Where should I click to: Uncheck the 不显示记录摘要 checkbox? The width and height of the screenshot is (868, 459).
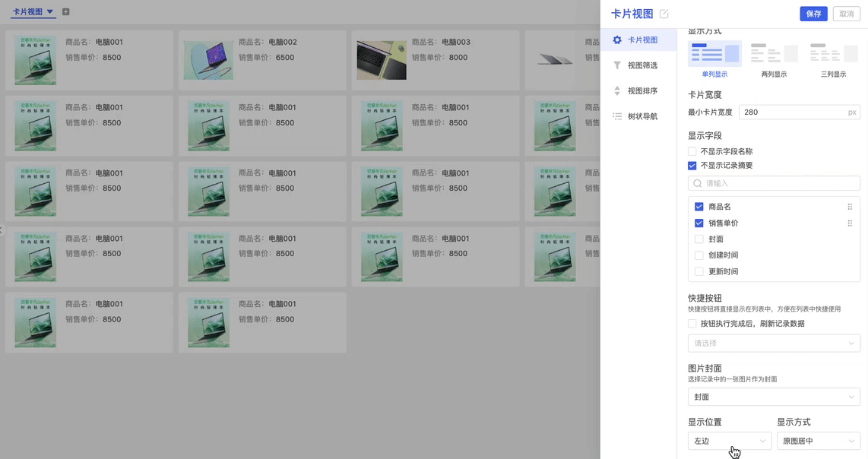point(692,166)
